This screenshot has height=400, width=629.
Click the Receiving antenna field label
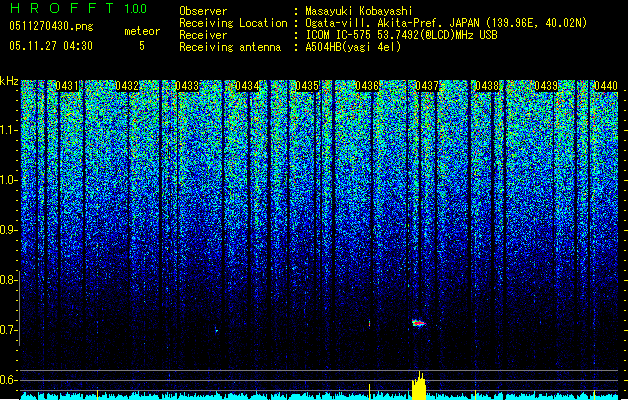[230, 47]
